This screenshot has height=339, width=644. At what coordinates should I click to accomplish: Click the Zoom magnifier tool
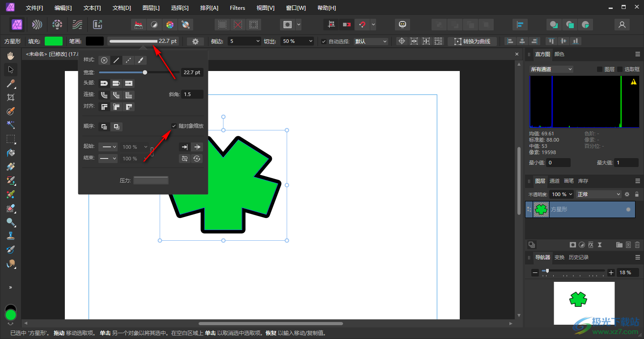pyautogui.click(x=11, y=222)
